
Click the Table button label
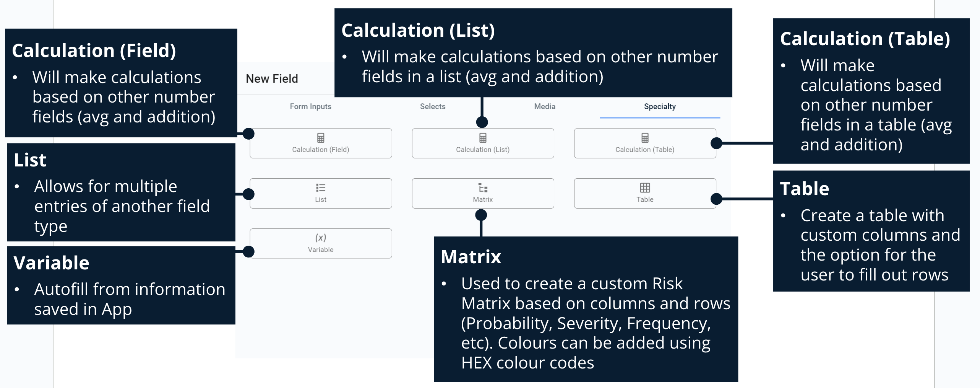pyautogui.click(x=645, y=200)
